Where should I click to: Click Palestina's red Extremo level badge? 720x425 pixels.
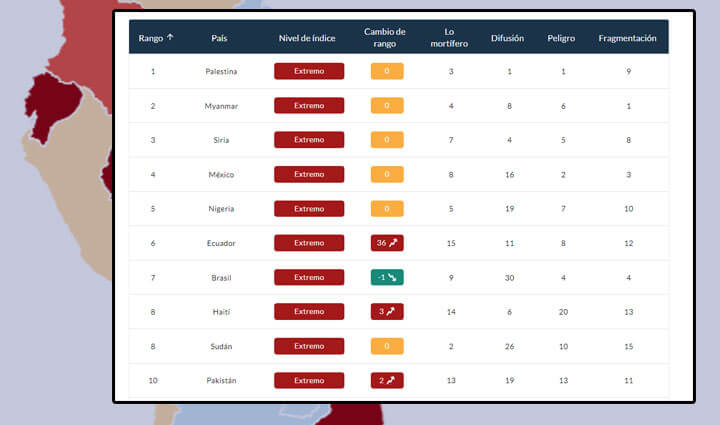click(x=309, y=71)
